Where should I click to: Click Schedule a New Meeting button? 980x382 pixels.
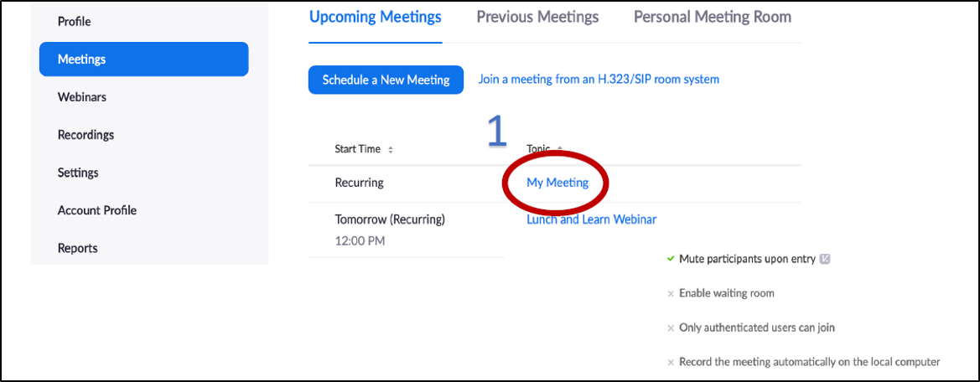coord(386,80)
